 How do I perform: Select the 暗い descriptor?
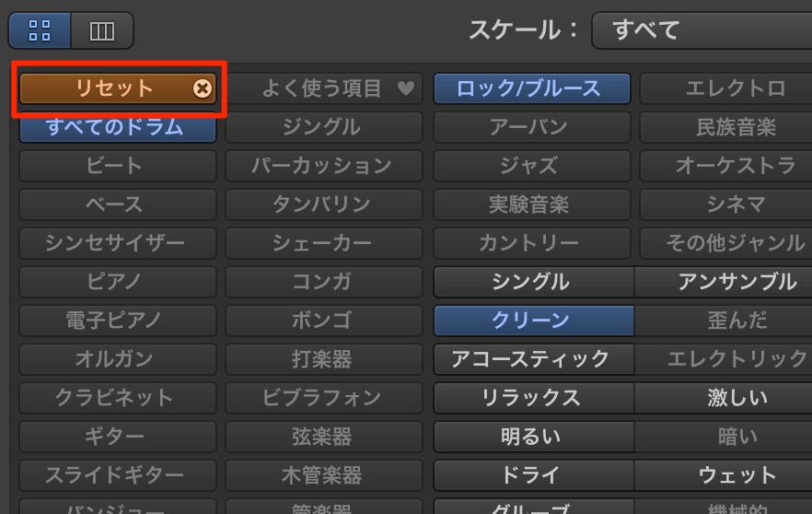(724, 437)
